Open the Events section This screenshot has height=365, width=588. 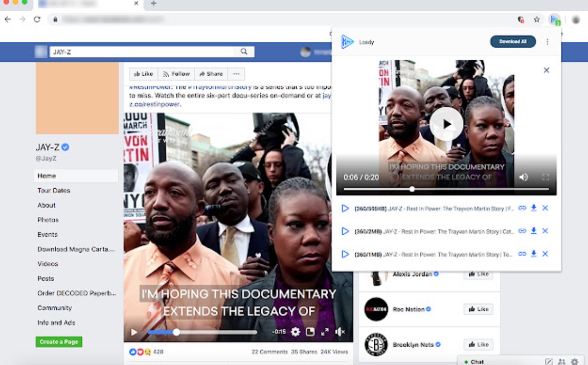click(x=47, y=234)
